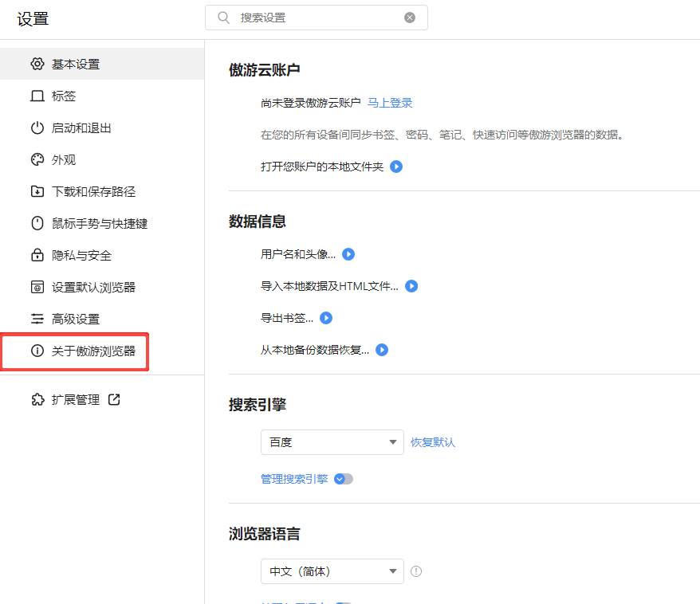This screenshot has width=700, height=604.
Task: Open the 基本设置 section
Action: (102, 64)
